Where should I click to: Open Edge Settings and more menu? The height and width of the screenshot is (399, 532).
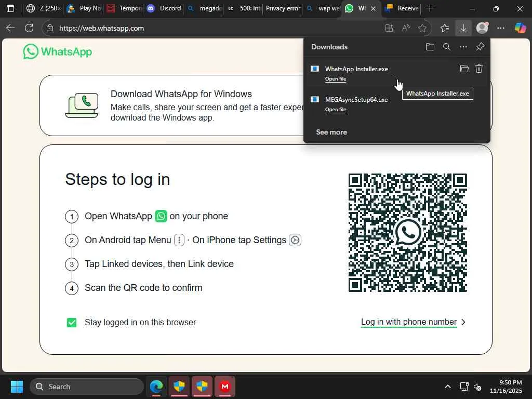coord(501,28)
